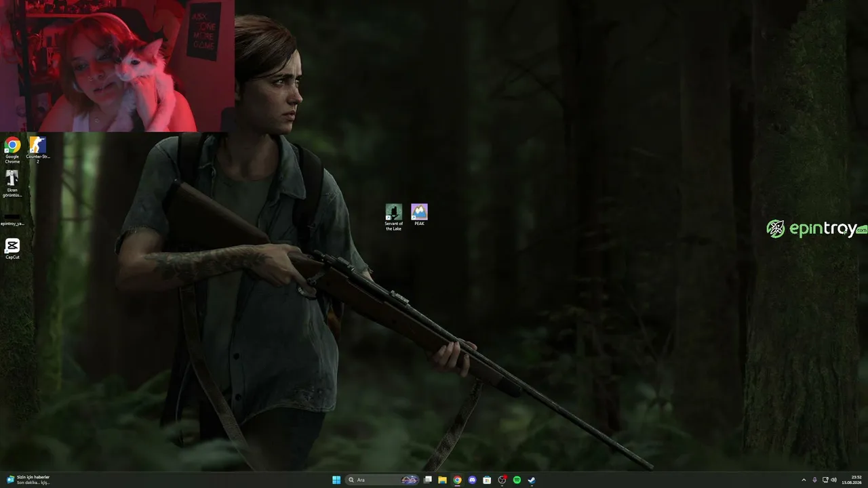Viewport: 868px width, 488px height.
Task: Select the Google Chrome desktop shortcut
Action: [12, 150]
